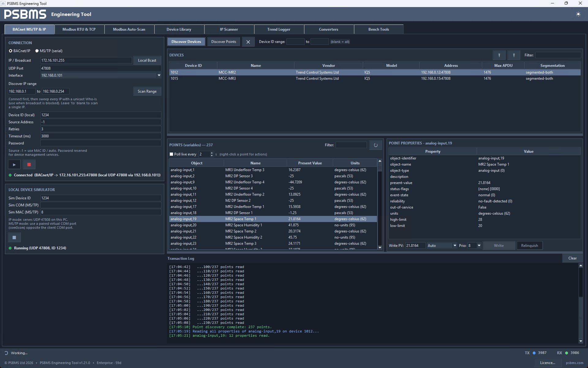Select the present-value property row
Viewport: 588px width, 368px height.
point(484,183)
